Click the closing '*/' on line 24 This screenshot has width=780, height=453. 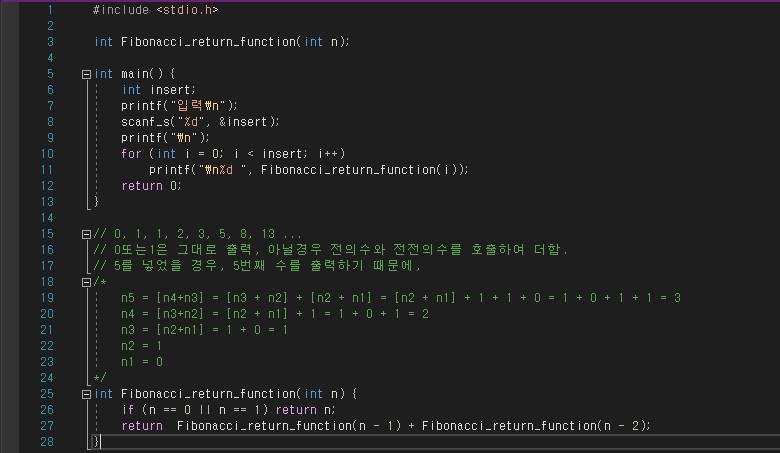[x=99, y=378]
